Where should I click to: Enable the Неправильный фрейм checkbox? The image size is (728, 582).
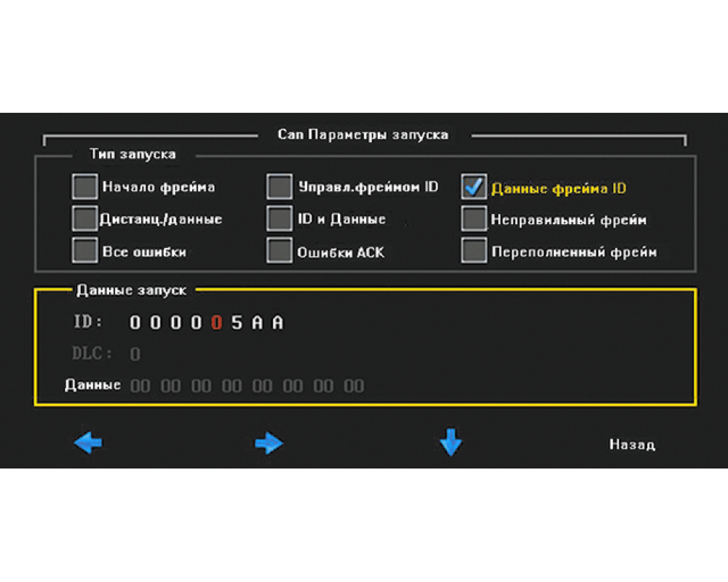point(474,218)
